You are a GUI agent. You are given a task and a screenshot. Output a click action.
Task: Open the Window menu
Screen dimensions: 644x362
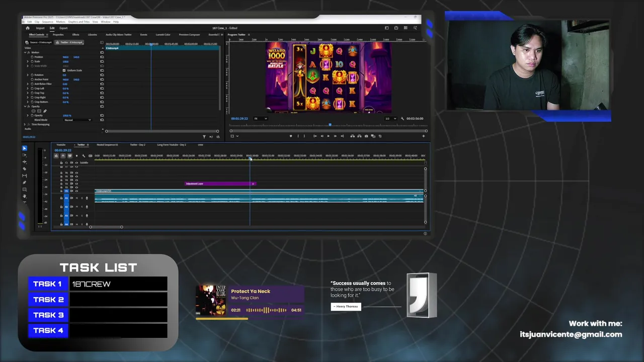click(x=106, y=22)
